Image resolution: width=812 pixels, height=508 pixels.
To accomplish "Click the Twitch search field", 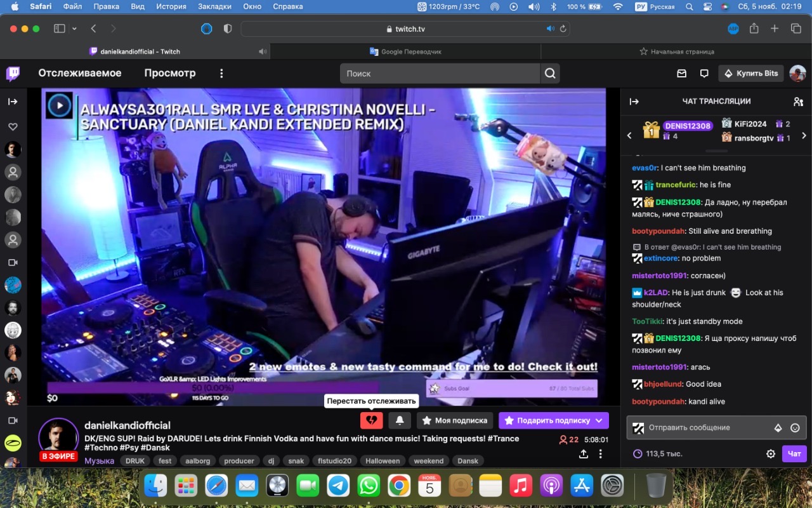I will [440, 74].
